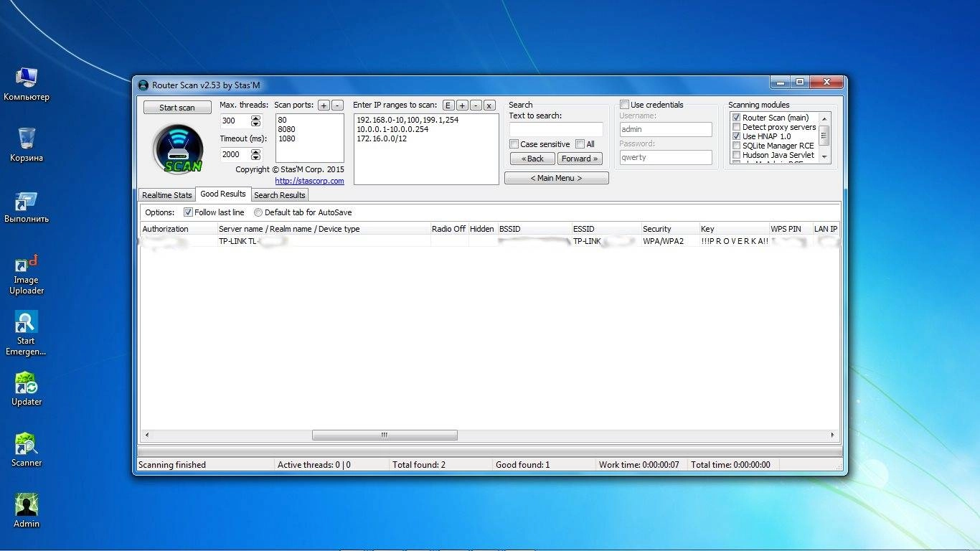
Task: Select the 172.16.0.0/12 IP range line
Action: point(382,139)
